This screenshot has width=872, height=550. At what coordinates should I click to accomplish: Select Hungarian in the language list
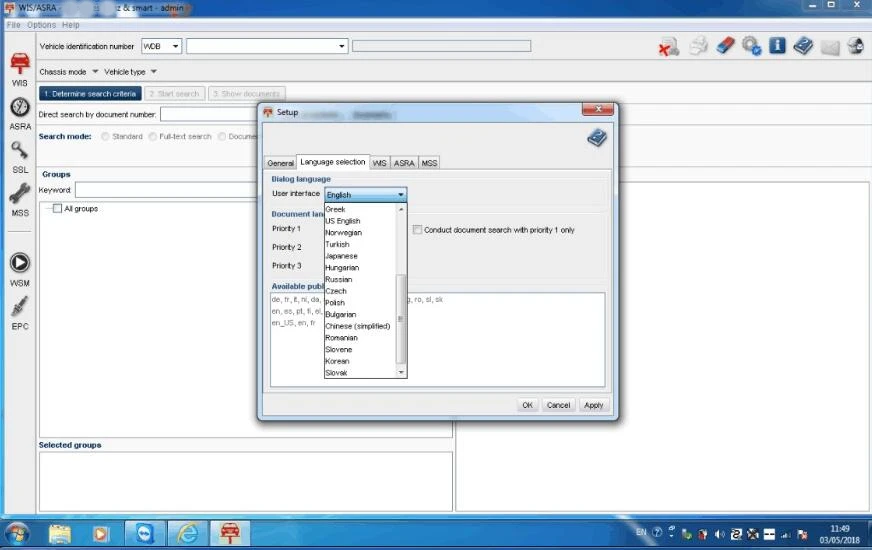(x=360, y=267)
